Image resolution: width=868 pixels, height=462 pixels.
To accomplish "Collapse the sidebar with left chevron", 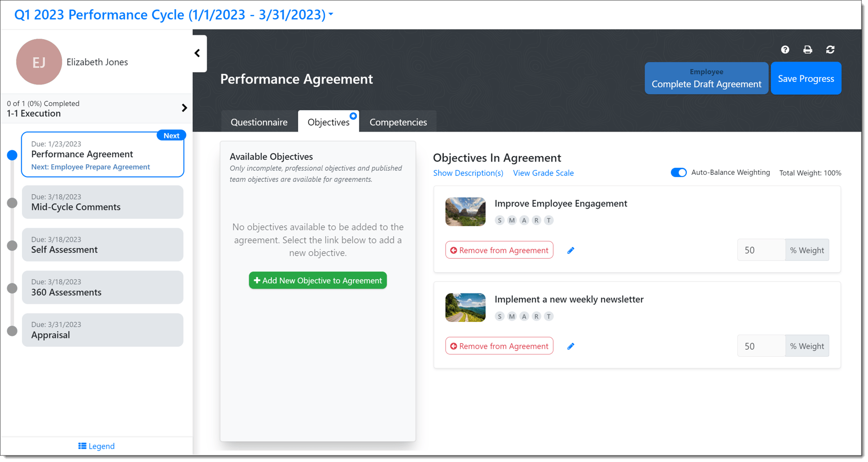I will pos(198,53).
